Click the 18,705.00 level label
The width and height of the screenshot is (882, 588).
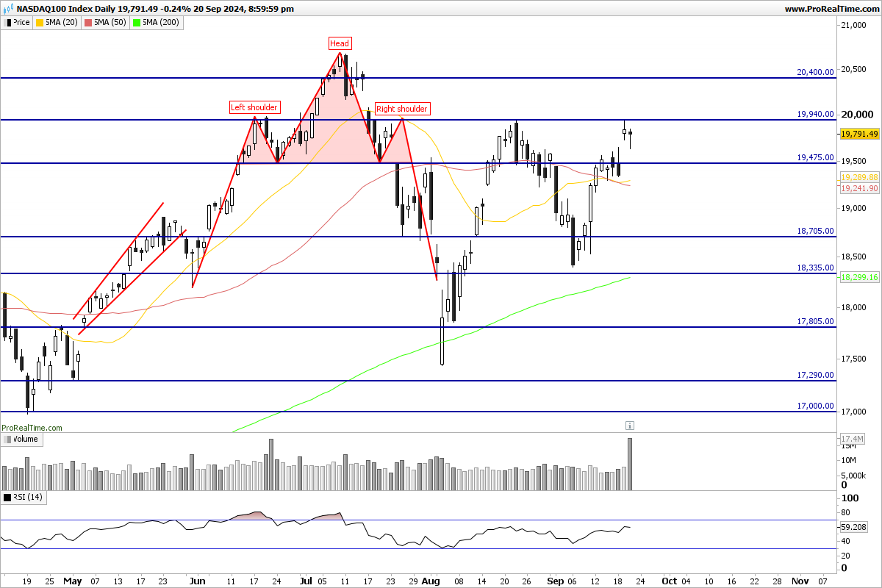tap(815, 231)
